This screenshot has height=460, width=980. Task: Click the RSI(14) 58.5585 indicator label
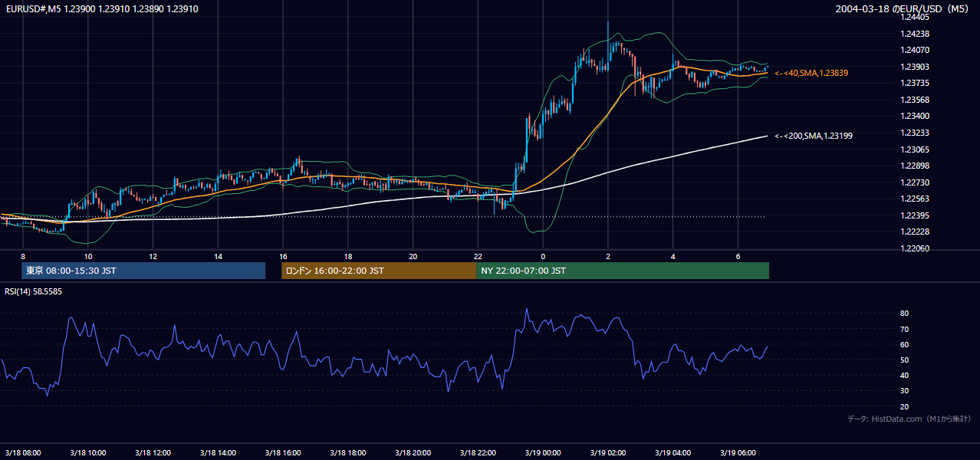[x=34, y=291]
